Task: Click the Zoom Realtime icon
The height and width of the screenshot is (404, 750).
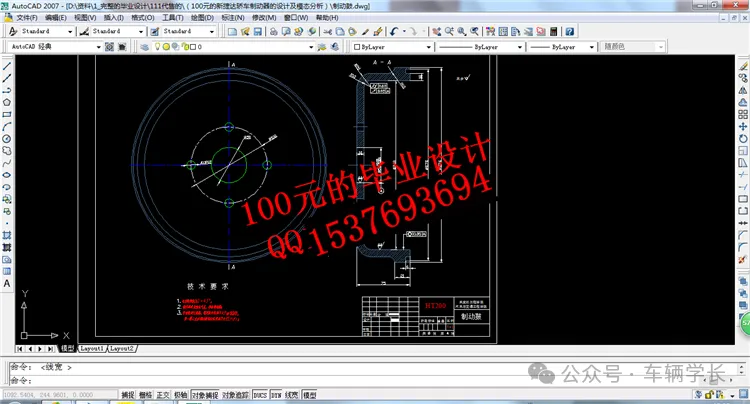Action: click(x=449, y=32)
